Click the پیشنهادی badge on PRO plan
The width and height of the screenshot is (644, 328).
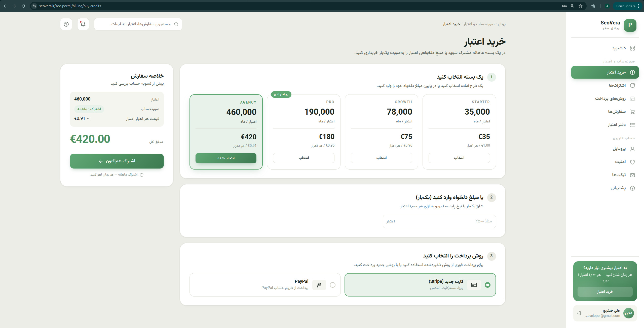point(281,94)
